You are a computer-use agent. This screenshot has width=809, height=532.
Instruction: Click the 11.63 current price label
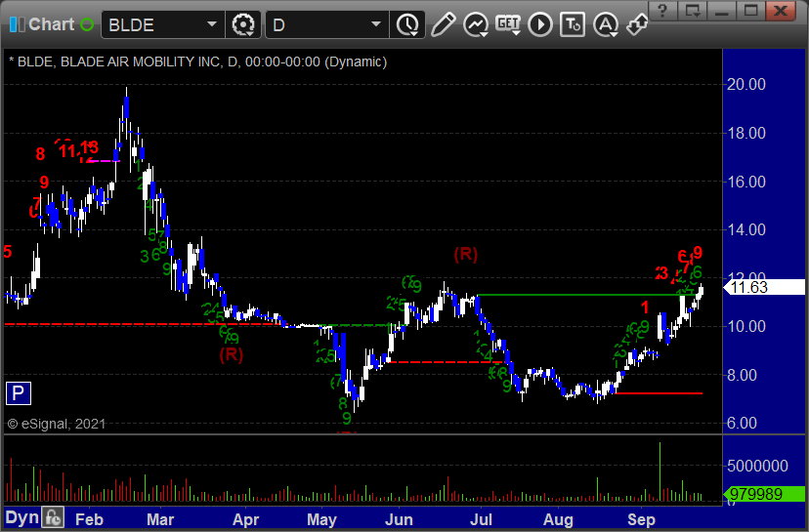[x=766, y=287]
